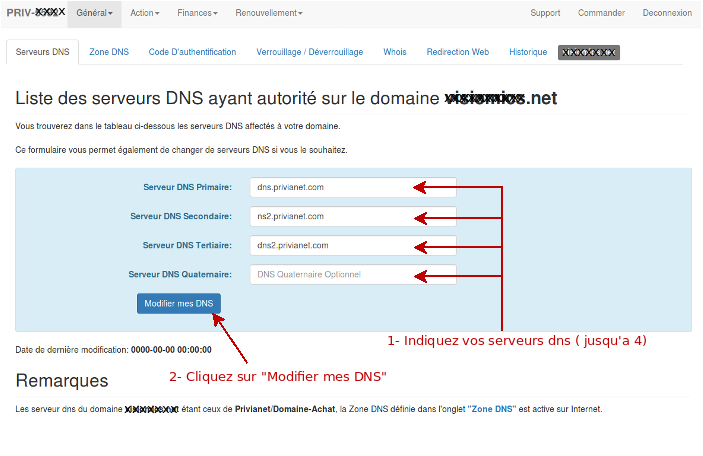Click the PRIV account brand link
703x456 pixels.
[x=36, y=12]
